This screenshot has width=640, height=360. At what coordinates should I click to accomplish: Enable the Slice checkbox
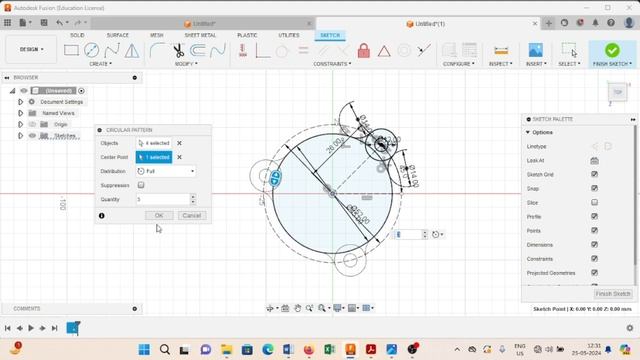(594, 202)
